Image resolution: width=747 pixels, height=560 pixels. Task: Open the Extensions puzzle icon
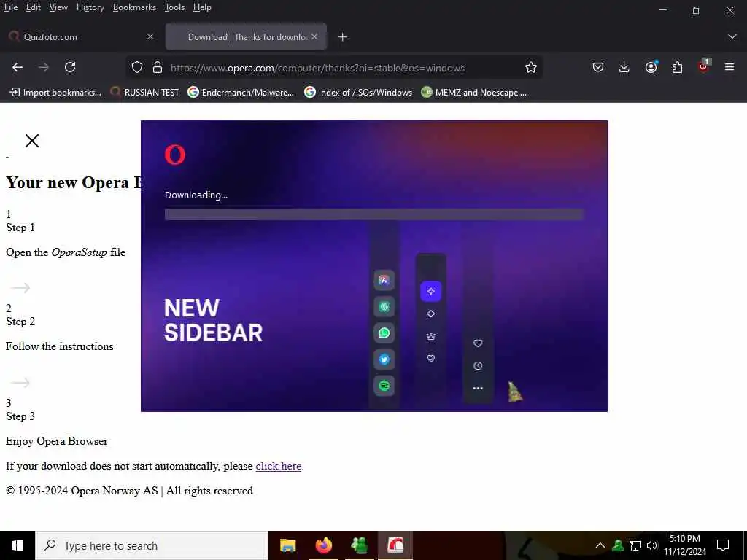(677, 68)
